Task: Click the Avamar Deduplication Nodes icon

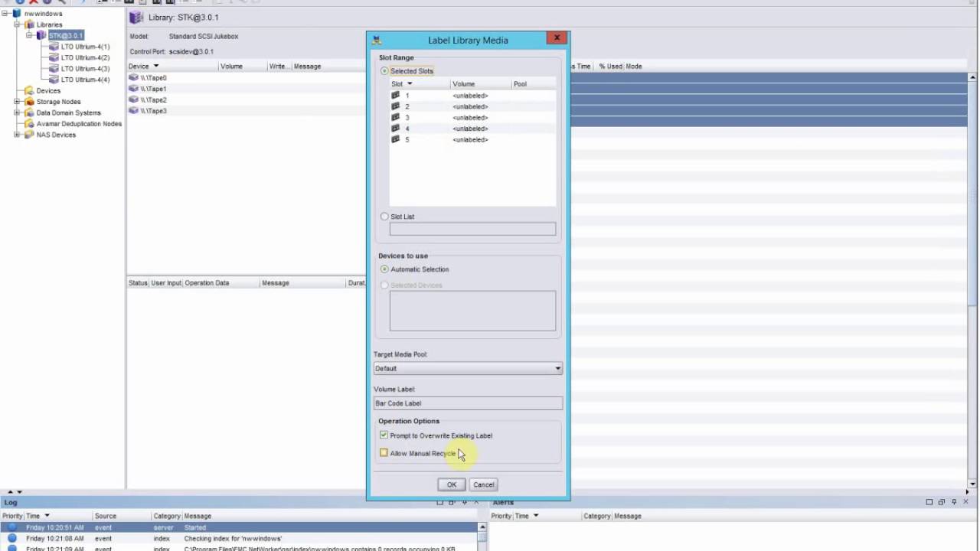Action: click(x=30, y=123)
